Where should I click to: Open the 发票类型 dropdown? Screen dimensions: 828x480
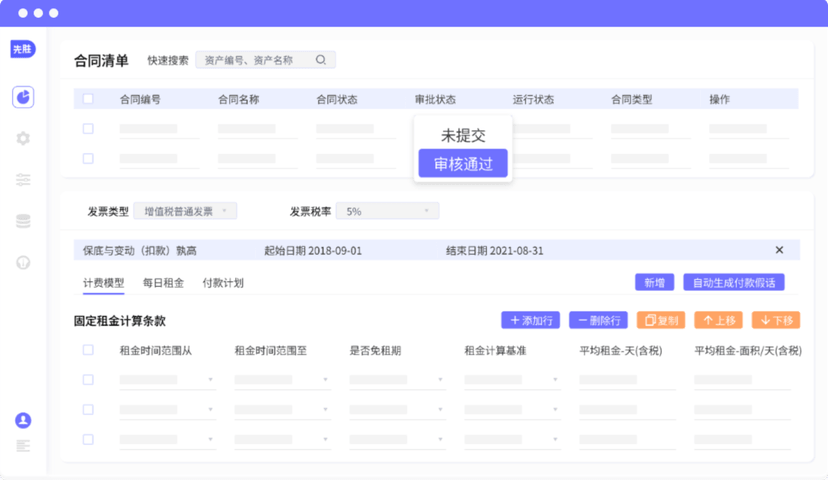pos(185,211)
